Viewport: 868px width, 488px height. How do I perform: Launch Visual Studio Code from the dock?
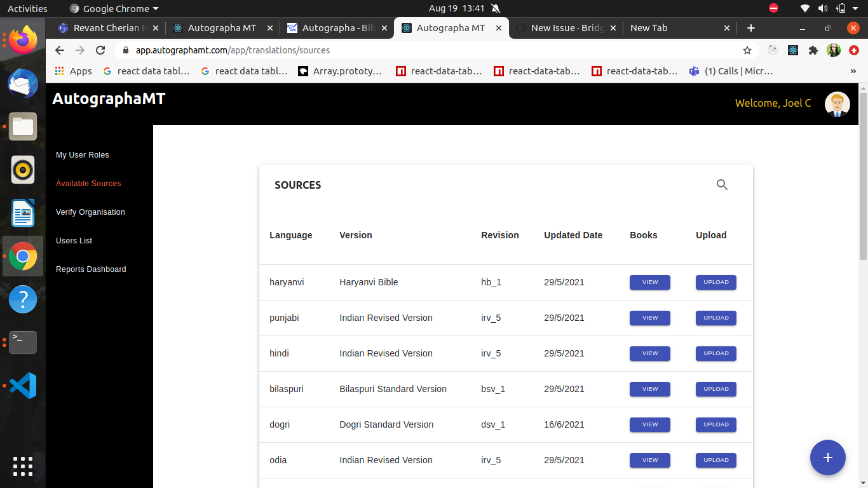click(23, 385)
